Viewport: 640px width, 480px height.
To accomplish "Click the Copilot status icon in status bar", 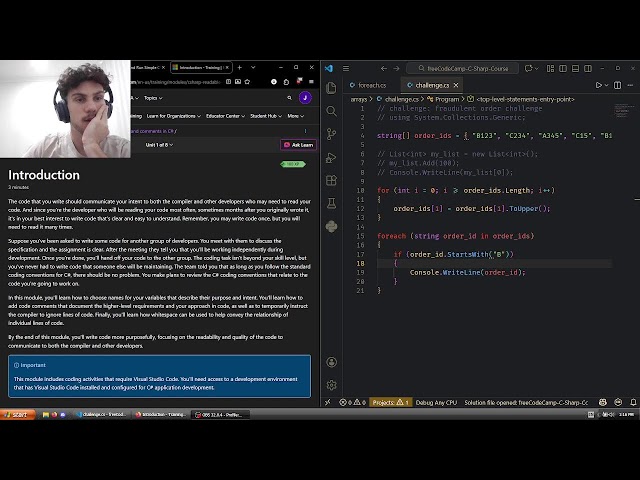I will [602, 402].
